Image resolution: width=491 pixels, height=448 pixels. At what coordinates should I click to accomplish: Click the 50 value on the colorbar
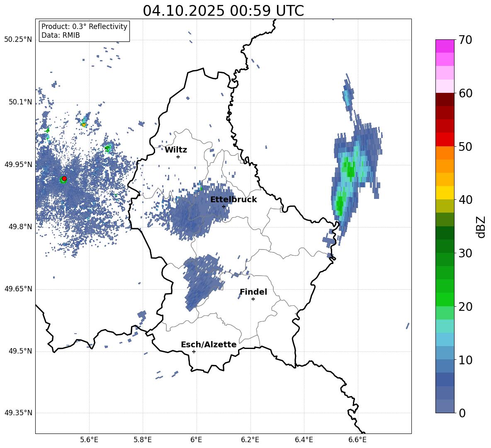(466, 146)
